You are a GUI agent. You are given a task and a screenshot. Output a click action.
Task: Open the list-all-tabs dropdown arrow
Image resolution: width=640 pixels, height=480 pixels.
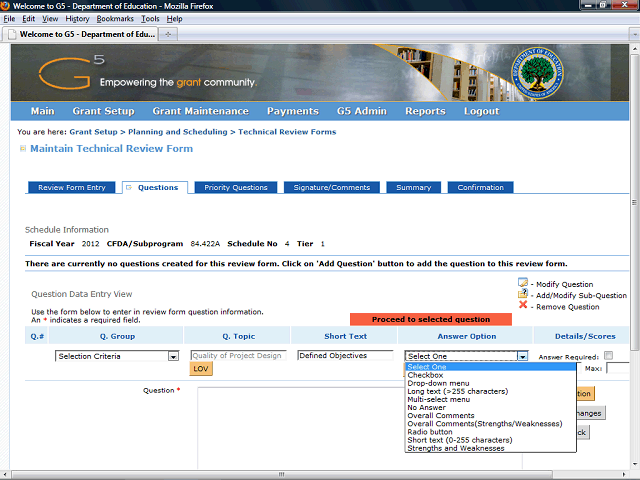(634, 34)
